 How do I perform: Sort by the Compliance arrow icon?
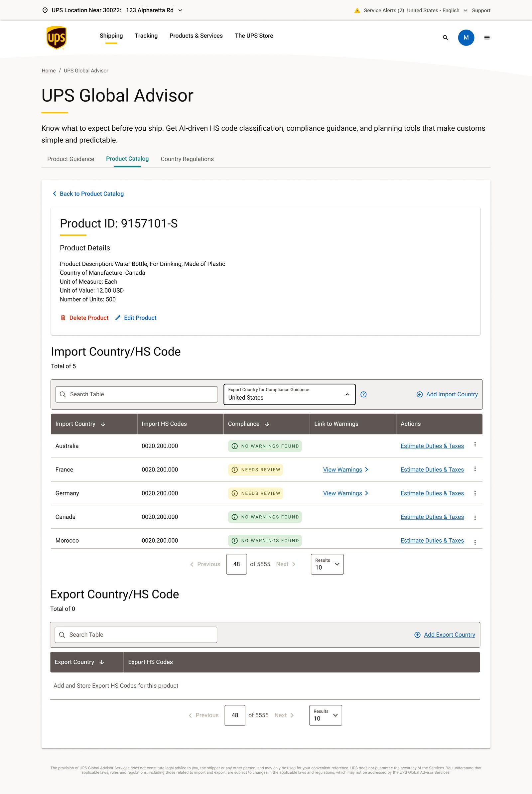point(267,424)
